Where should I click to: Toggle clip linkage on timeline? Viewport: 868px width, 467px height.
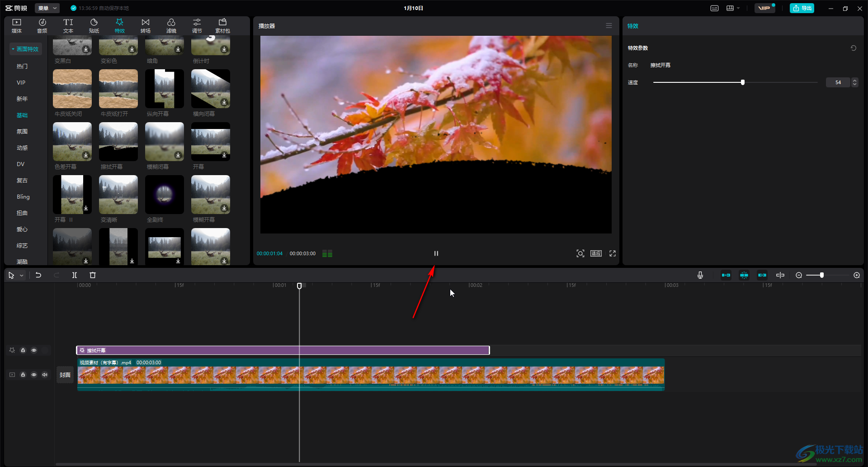click(x=762, y=275)
